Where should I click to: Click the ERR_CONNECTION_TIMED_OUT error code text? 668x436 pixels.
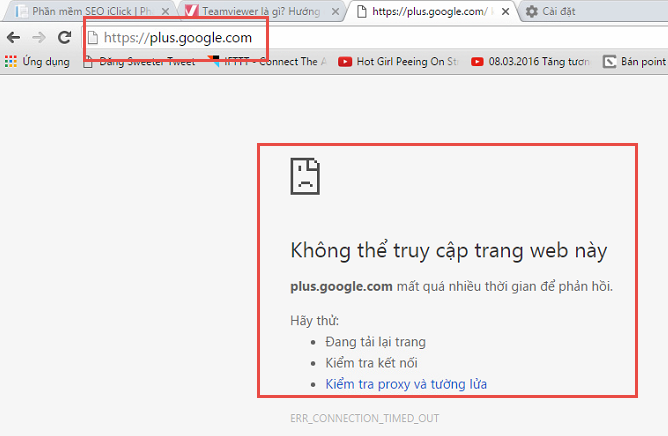tap(365, 418)
